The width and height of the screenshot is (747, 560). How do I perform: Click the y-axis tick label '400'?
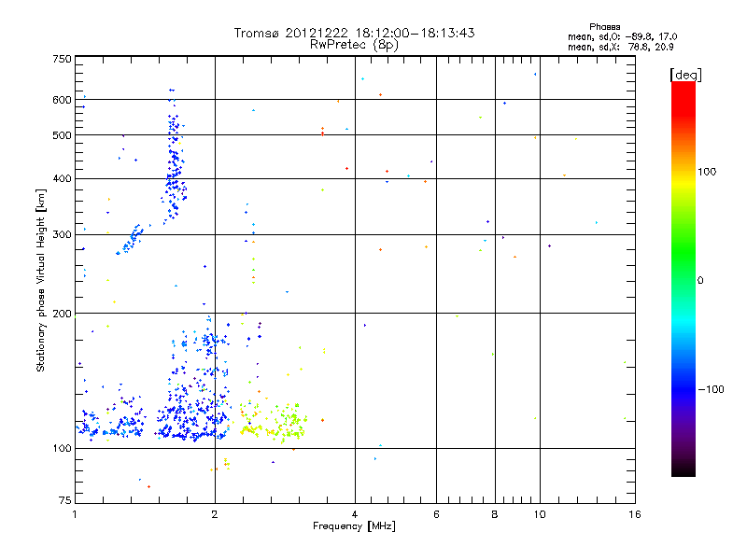(62, 178)
